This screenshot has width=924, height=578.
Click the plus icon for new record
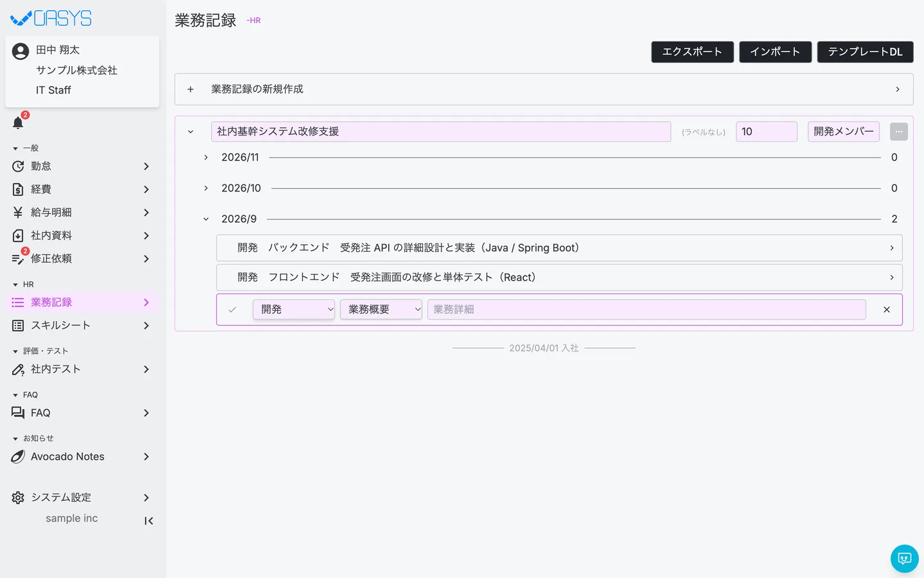point(191,89)
